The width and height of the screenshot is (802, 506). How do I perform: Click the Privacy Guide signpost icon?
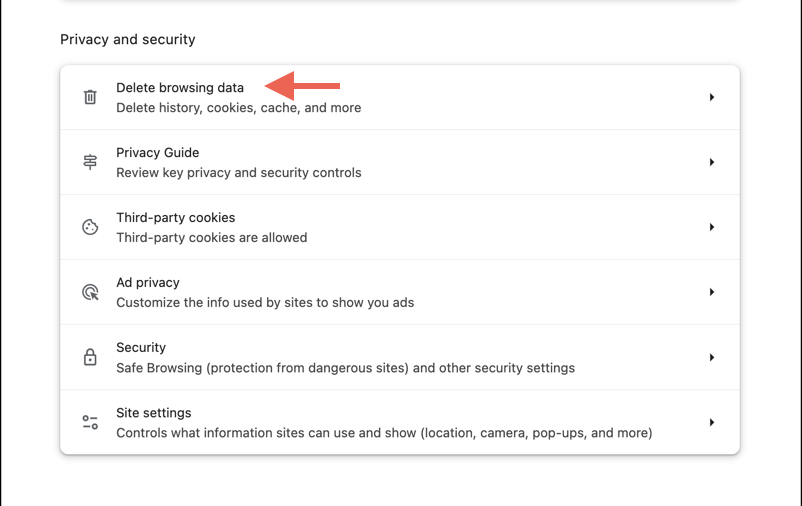pos(90,162)
